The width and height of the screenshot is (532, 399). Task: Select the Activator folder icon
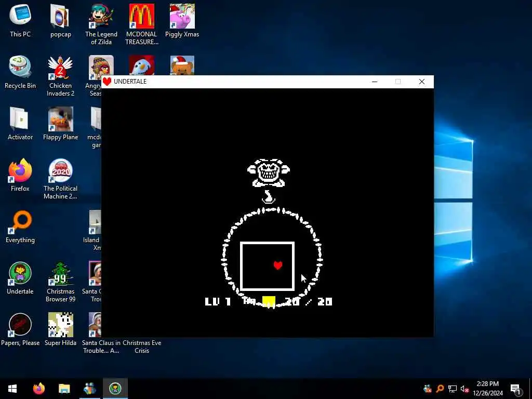pos(20,124)
